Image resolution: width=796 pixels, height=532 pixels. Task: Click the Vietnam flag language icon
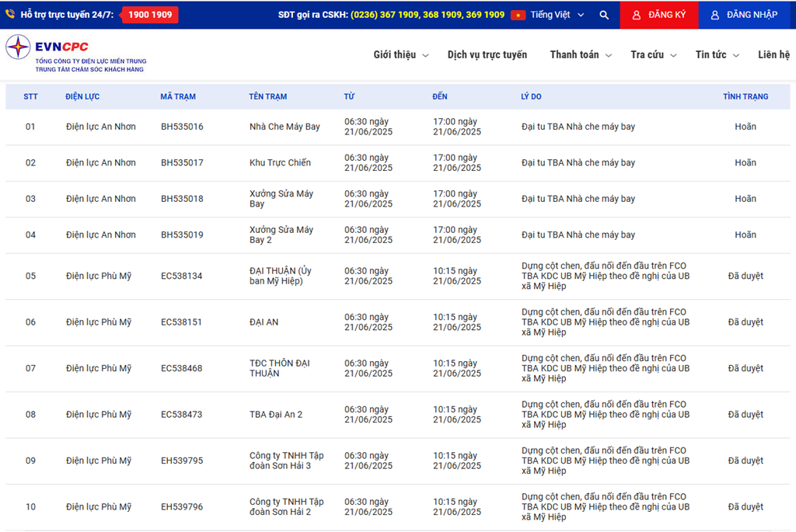tap(518, 15)
